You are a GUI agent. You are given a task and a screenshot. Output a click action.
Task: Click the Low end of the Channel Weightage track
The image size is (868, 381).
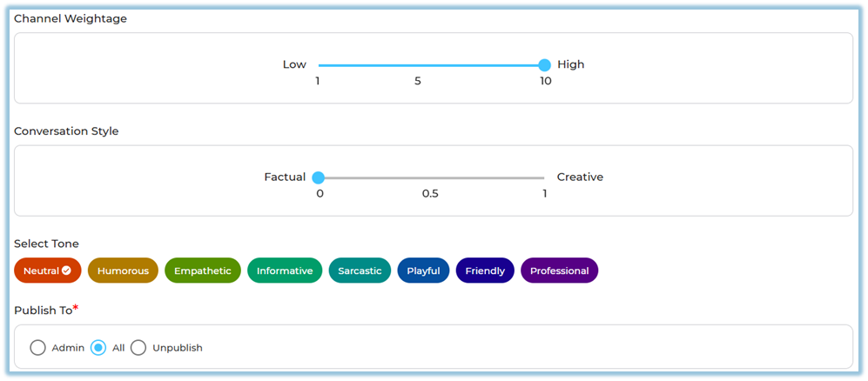click(x=320, y=64)
